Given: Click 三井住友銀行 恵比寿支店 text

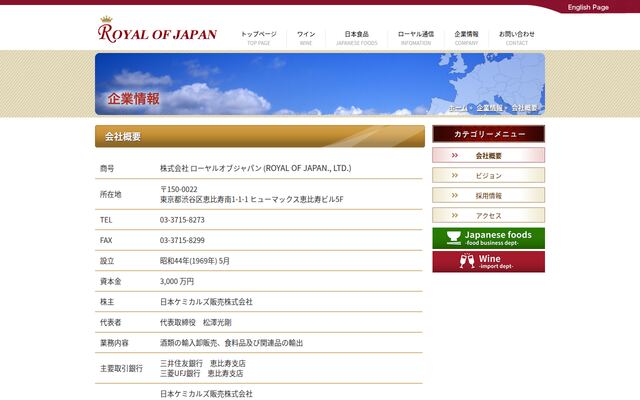Looking at the screenshot, I should click(x=203, y=363).
